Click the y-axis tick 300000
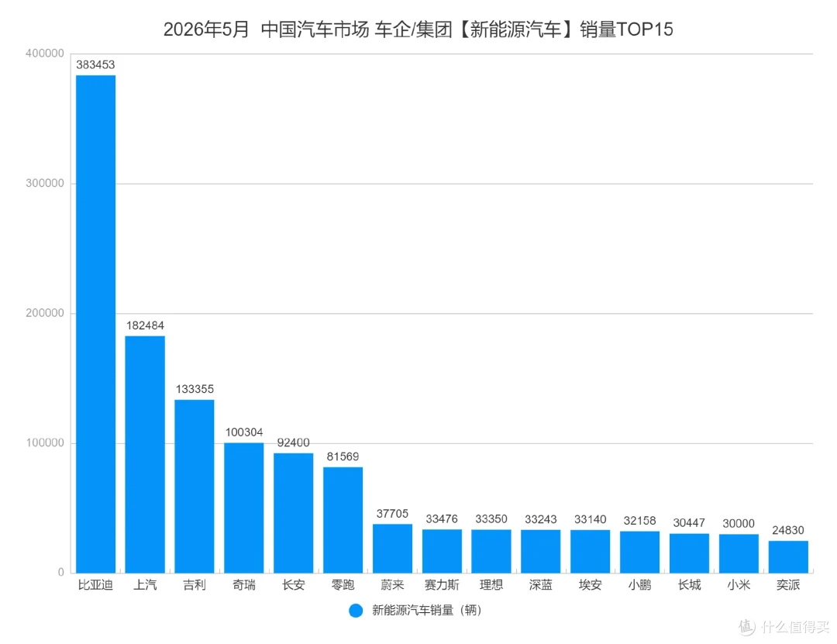 pos(45,183)
